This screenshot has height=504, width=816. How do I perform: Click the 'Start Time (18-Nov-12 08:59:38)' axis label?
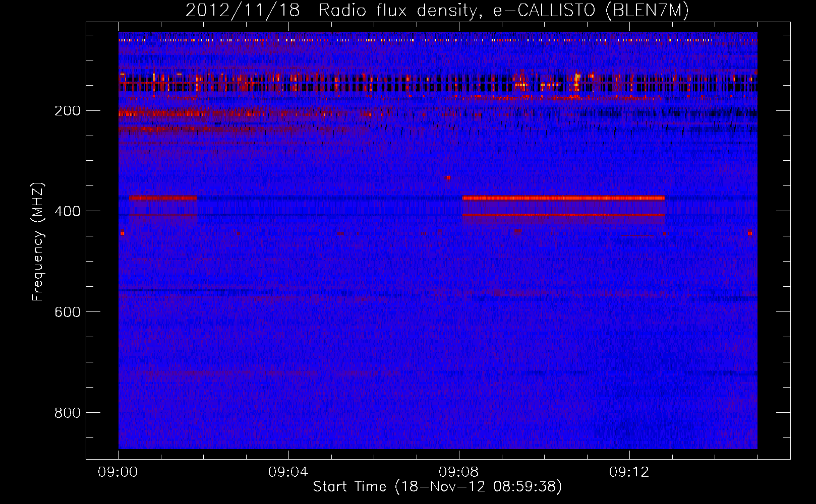click(x=437, y=487)
